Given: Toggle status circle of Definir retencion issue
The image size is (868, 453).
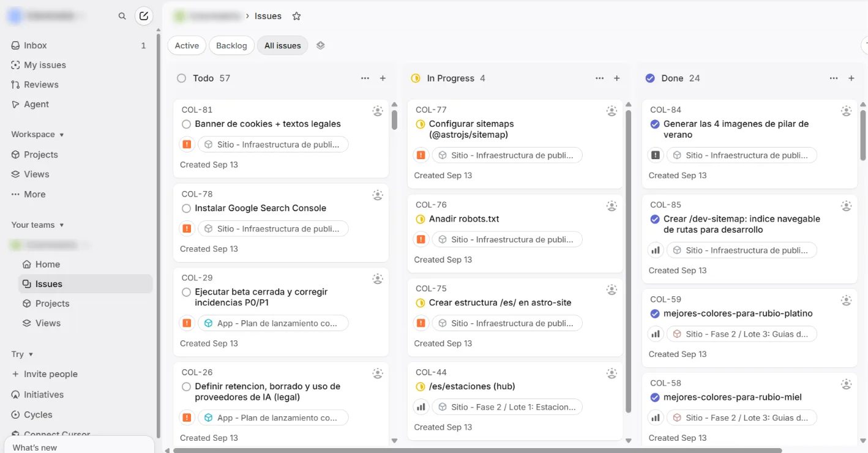Looking at the screenshot, I should pyautogui.click(x=187, y=387).
